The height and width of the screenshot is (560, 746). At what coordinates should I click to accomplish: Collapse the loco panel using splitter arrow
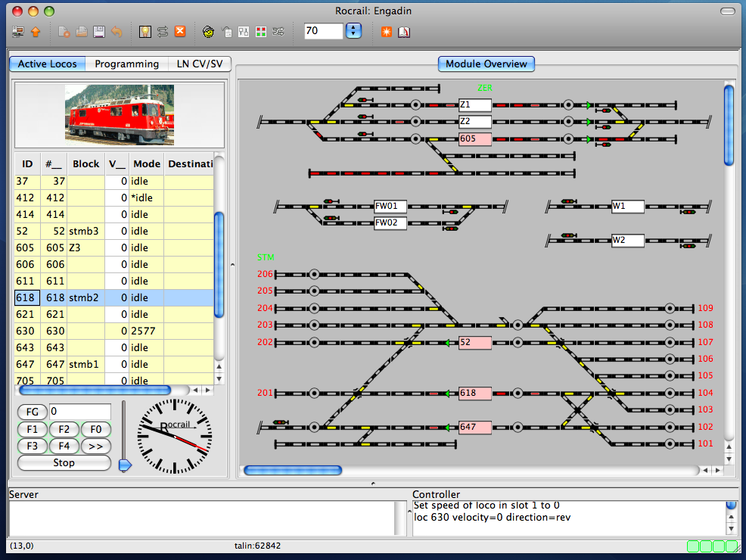pos(232,265)
